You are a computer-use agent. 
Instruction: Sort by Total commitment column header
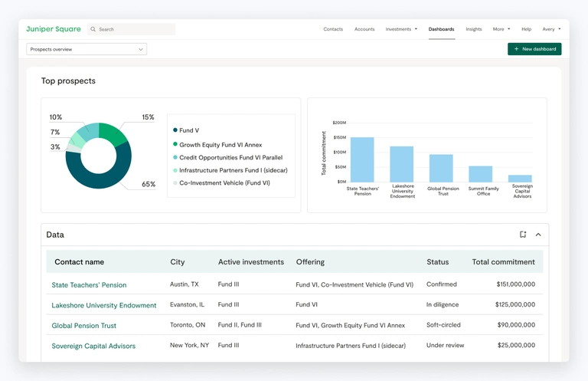pyautogui.click(x=503, y=262)
